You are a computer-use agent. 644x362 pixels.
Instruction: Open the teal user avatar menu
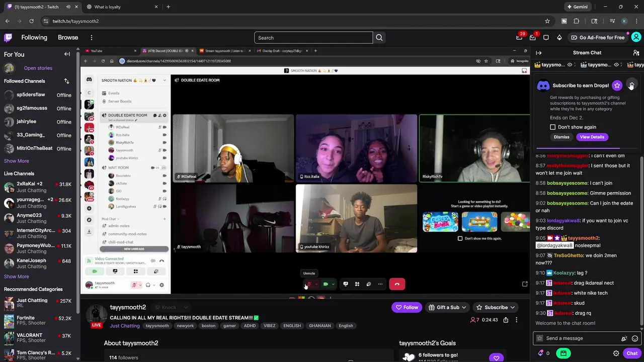(x=636, y=37)
